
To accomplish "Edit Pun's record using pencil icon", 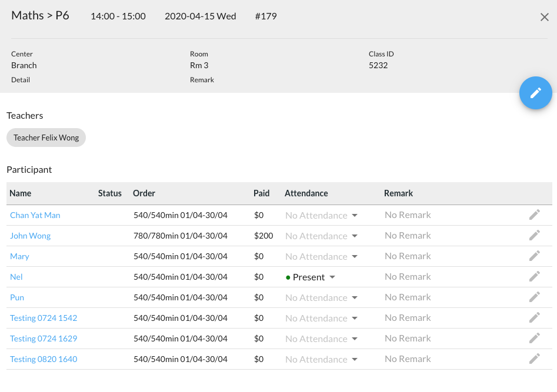I will [x=534, y=297].
